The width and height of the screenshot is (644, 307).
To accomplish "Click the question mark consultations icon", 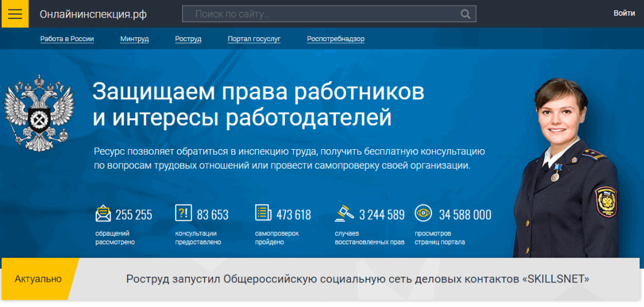I will coord(183,213).
